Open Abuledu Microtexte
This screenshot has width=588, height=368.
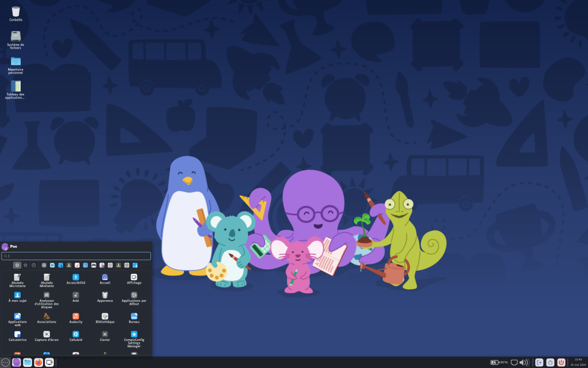tap(17, 278)
